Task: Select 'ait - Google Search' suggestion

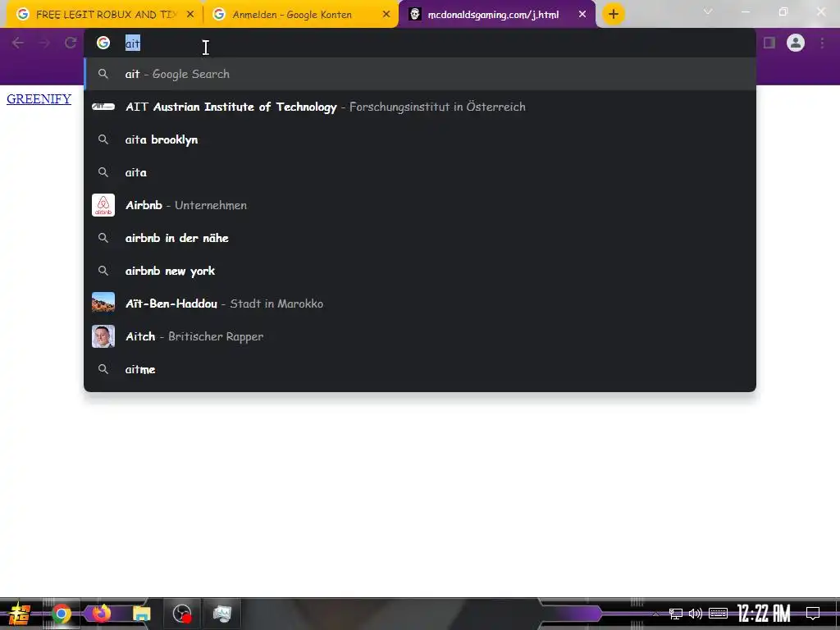Action: tap(420, 74)
